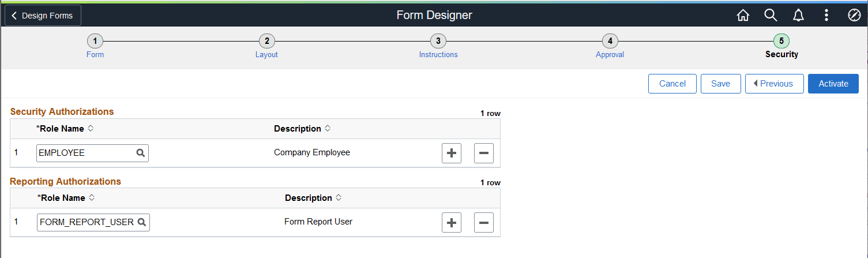This screenshot has width=868, height=258.
Task: Activate the form
Action: pos(833,84)
